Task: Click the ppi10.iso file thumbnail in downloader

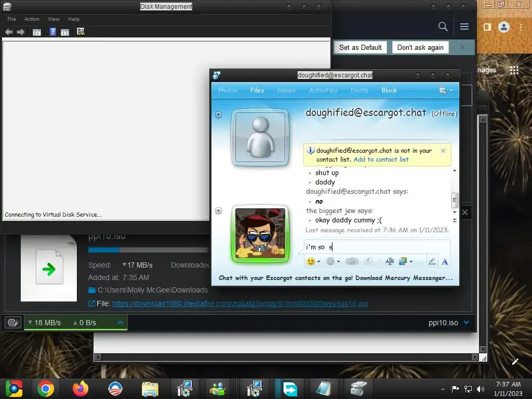Action: pos(49,268)
